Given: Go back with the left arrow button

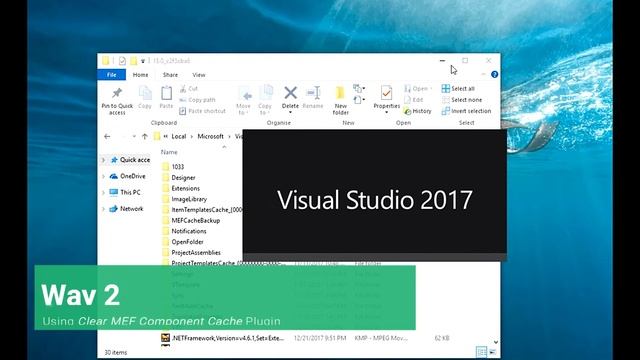Looking at the screenshot, I should click(x=107, y=136).
